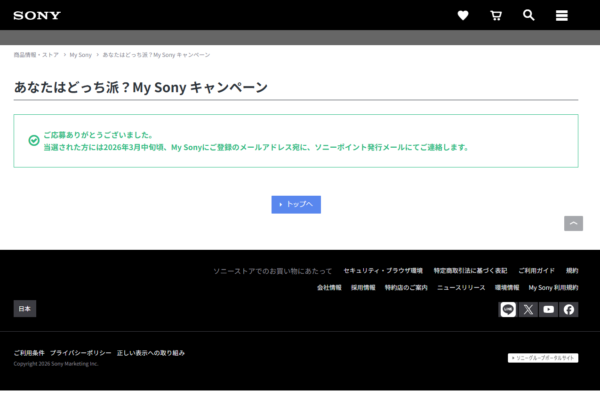Open 正しい表示への取り組み link

(151, 353)
